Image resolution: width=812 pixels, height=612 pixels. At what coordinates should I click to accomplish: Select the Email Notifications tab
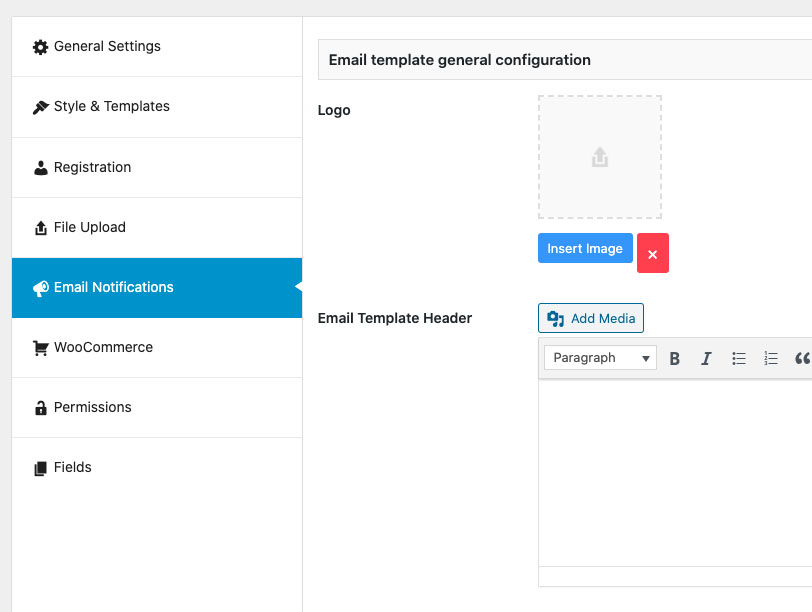(x=157, y=287)
